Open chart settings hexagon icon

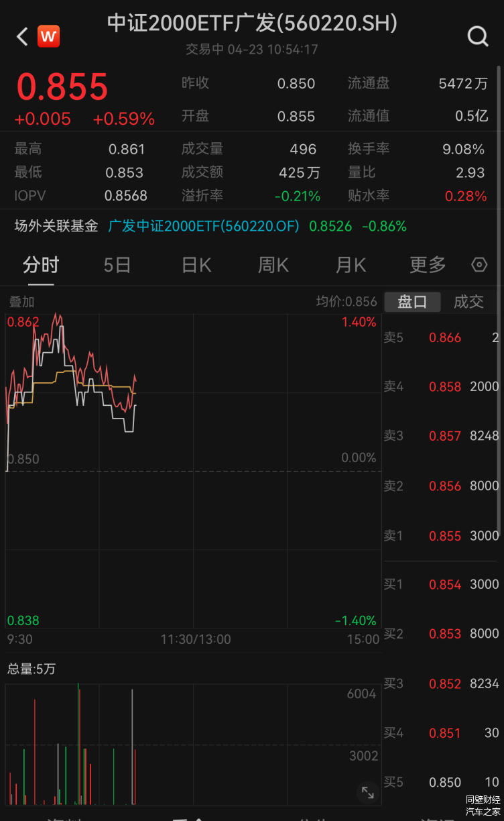479,264
